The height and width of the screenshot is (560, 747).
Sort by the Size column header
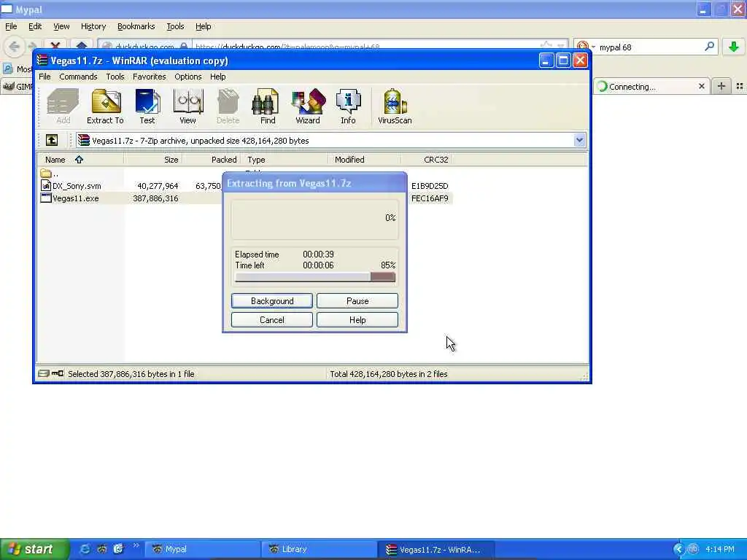tap(152, 160)
